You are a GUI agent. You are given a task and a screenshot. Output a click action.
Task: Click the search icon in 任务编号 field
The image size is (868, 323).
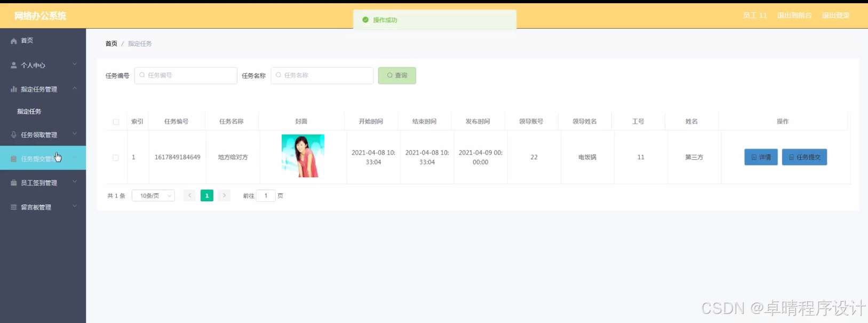(x=142, y=75)
